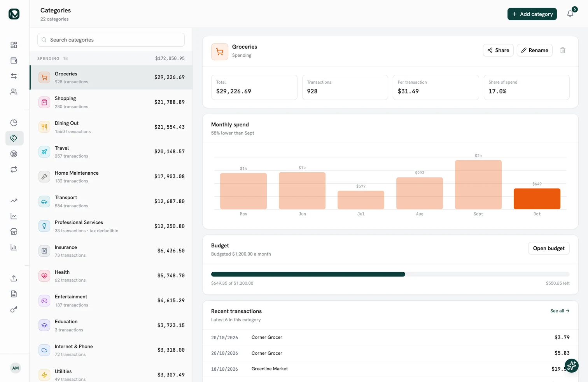Image resolution: width=588 pixels, height=382 pixels.
Task: Delete Groceries with the trash icon
Action: tap(563, 50)
